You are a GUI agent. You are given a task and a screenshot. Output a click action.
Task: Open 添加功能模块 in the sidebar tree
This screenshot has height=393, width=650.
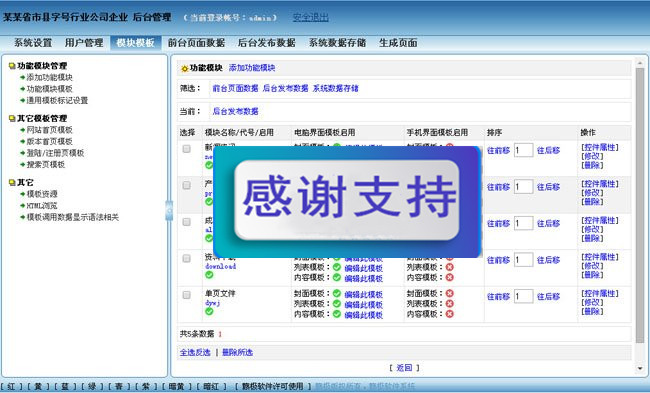(49, 78)
